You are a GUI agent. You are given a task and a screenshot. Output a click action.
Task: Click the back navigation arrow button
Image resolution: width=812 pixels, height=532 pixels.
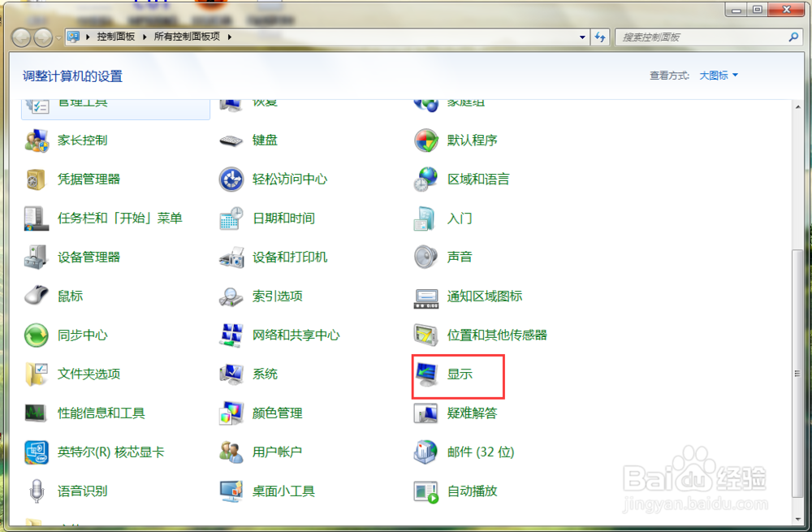(x=23, y=37)
